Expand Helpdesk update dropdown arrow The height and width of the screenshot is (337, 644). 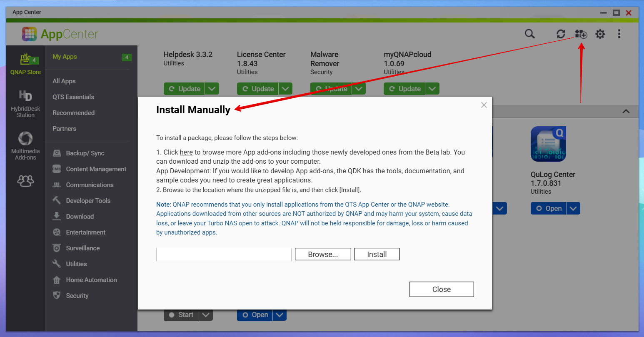coord(212,89)
